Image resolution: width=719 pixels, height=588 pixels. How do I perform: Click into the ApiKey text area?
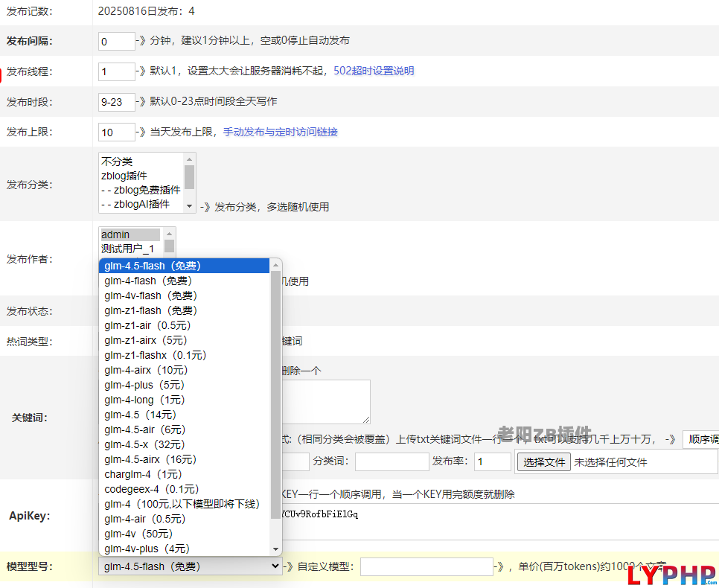tap(500, 522)
